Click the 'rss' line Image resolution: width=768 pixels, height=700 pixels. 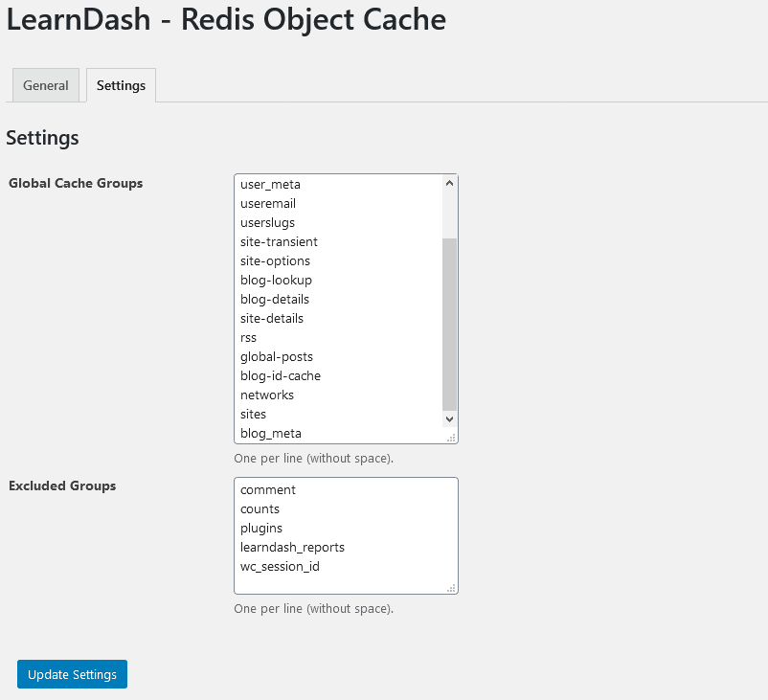click(x=248, y=338)
